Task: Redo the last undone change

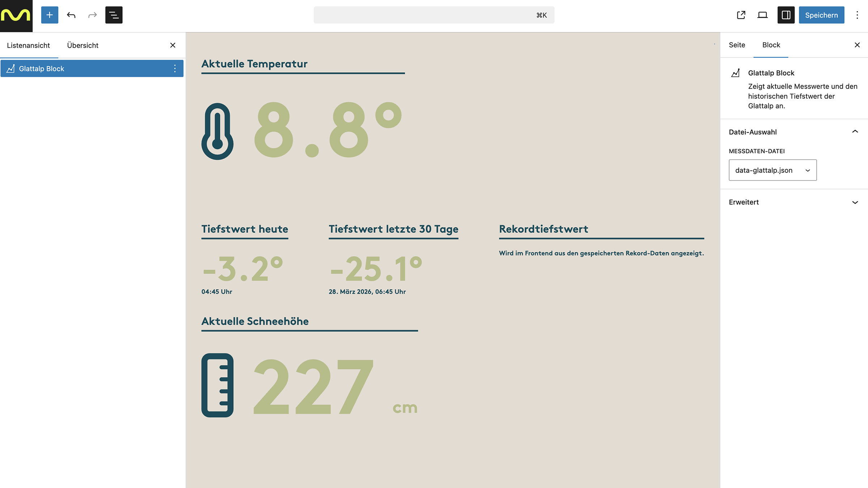Action: pos(93,15)
